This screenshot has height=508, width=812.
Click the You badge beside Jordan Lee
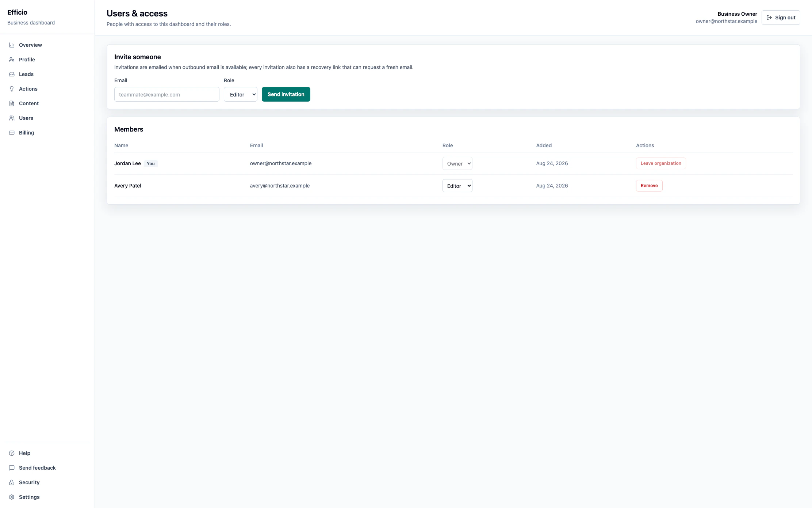click(151, 164)
